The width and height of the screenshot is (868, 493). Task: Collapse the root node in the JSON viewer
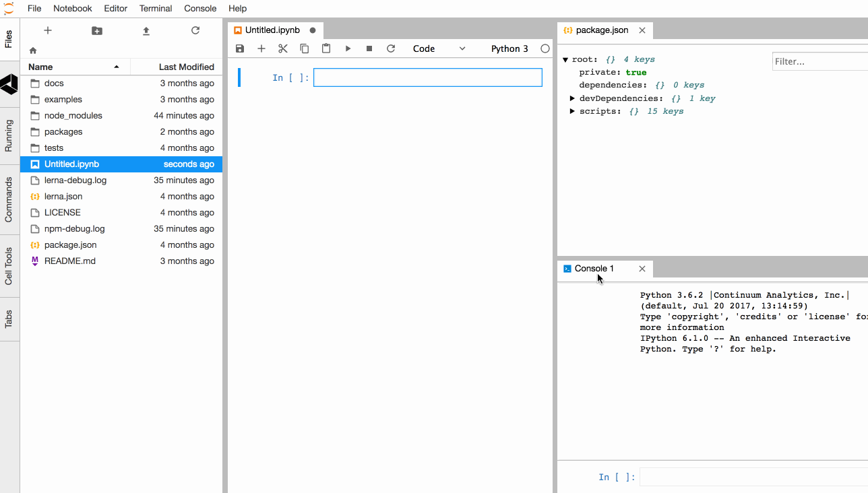(565, 59)
